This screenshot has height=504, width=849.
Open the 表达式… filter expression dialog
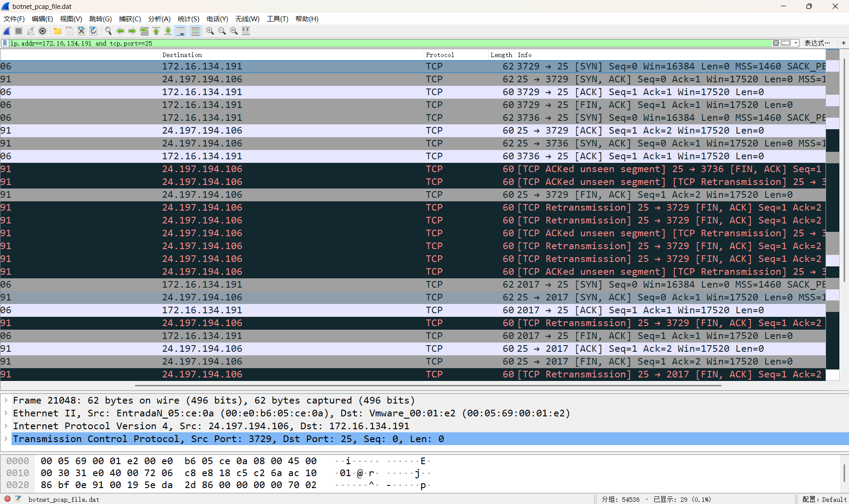(817, 43)
